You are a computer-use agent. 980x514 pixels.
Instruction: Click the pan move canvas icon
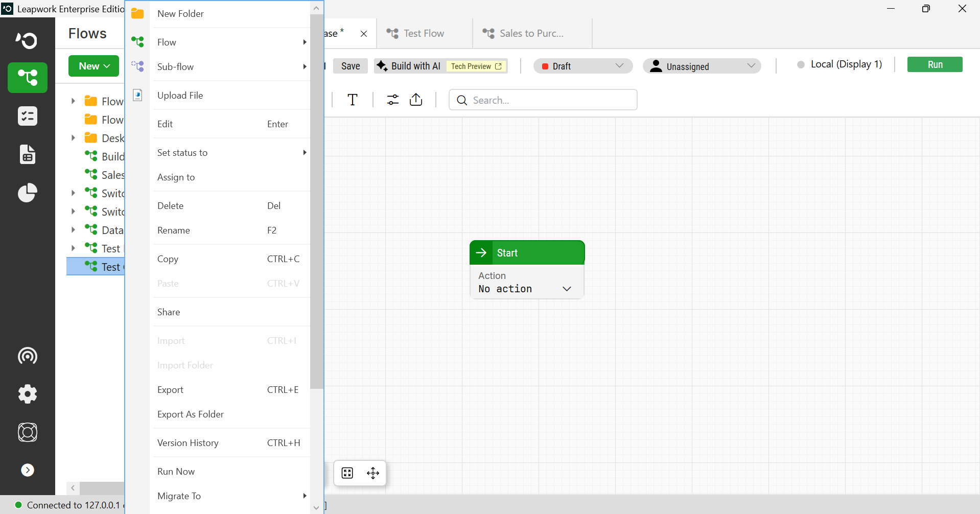(373, 473)
